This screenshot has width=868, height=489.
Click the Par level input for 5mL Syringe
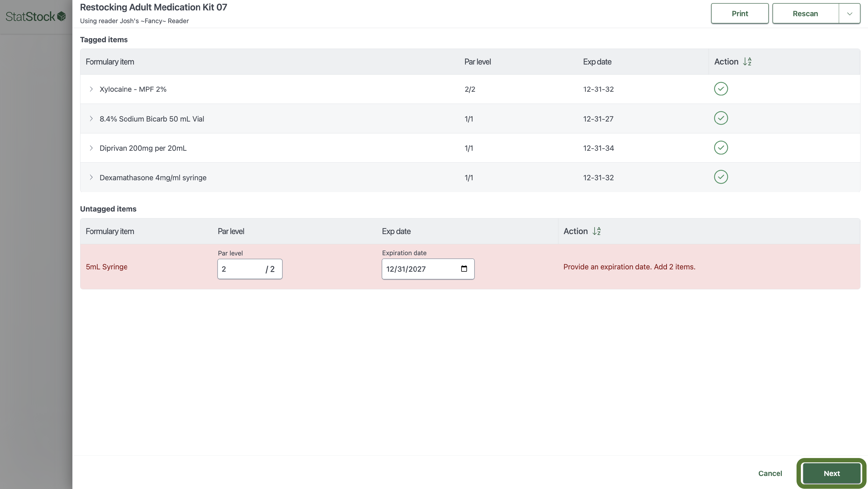point(250,269)
